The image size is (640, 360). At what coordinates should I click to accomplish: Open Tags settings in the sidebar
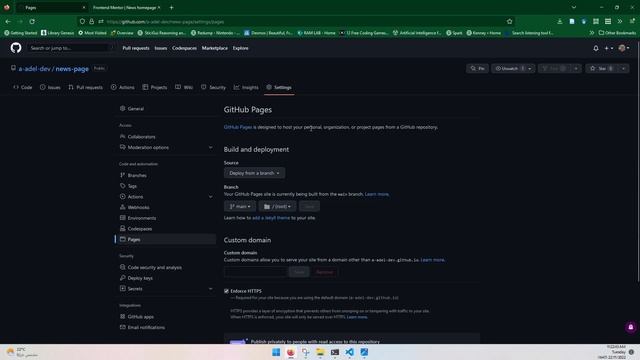165,186
